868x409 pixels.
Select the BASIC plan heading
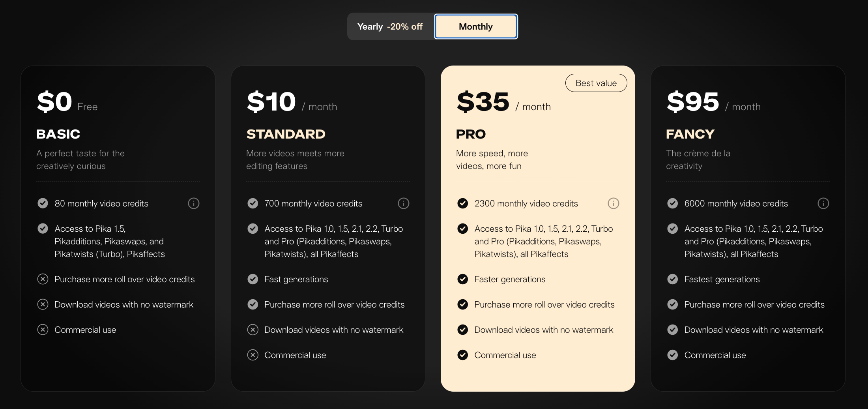point(58,134)
